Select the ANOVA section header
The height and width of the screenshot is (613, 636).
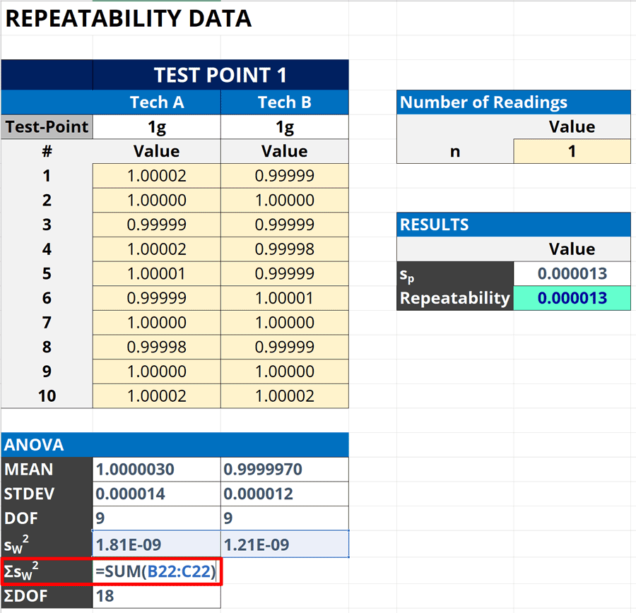175,445
